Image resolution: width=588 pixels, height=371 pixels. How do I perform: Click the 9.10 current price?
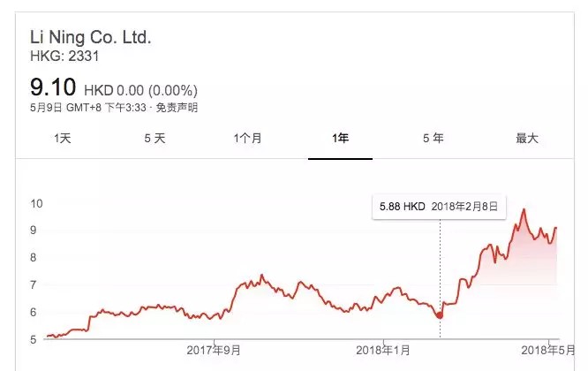tap(51, 89)
